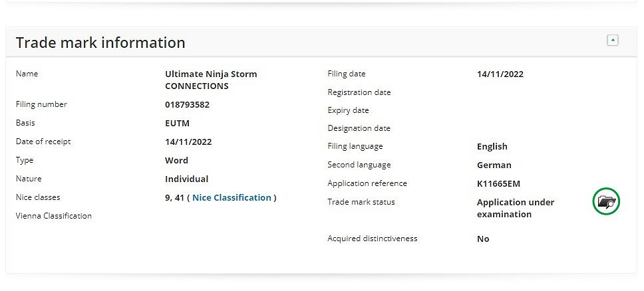
Task: Click the Registration date label
Action: pos(359,92)
